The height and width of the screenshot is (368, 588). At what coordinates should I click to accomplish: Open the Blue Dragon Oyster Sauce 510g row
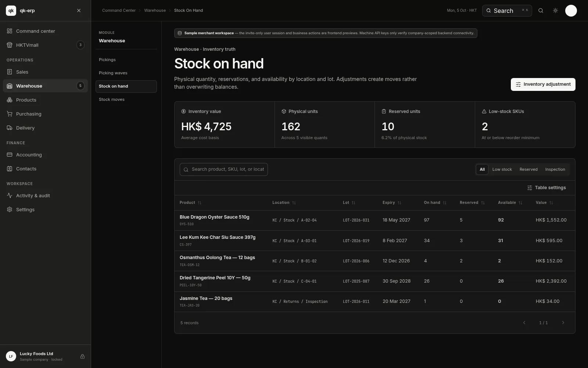tap(374, 220)
